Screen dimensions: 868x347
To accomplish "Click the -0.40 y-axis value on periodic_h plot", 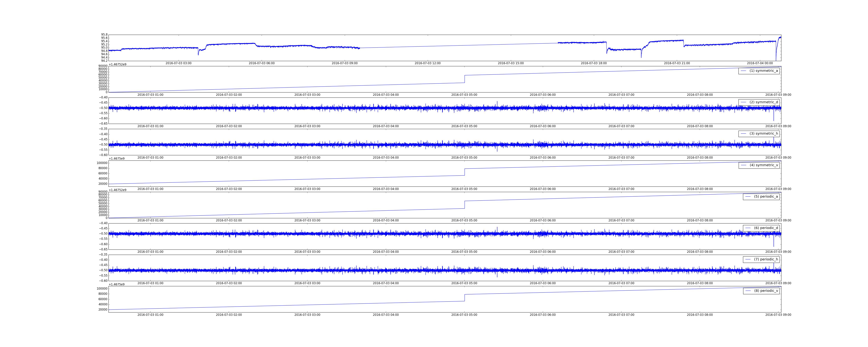I will coord(103,260).
